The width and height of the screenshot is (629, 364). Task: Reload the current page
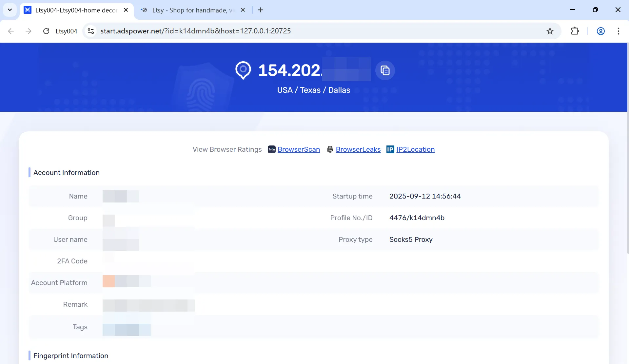[46, 31]
